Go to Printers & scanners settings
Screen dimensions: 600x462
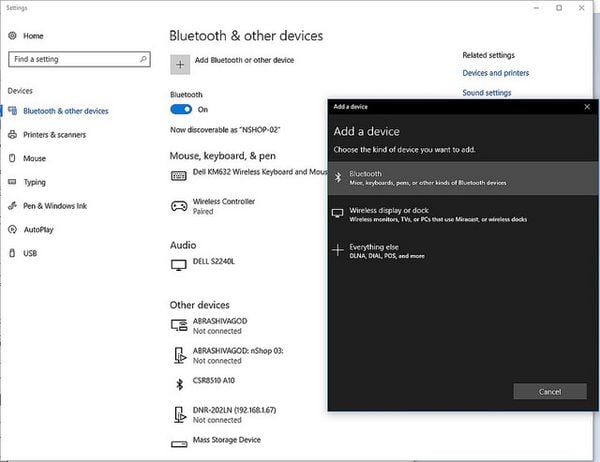54,135
